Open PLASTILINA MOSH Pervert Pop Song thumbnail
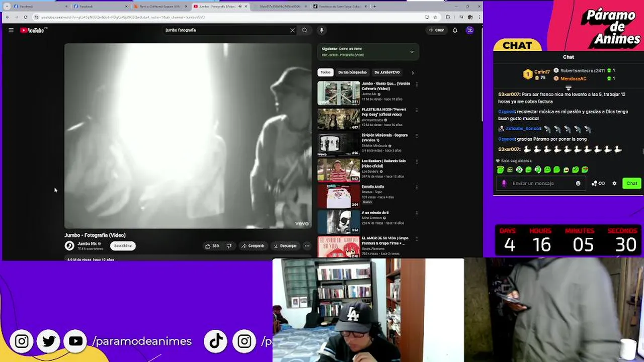Image resolution: width=644 pixels, height=362 pixels. click(339, 119)
